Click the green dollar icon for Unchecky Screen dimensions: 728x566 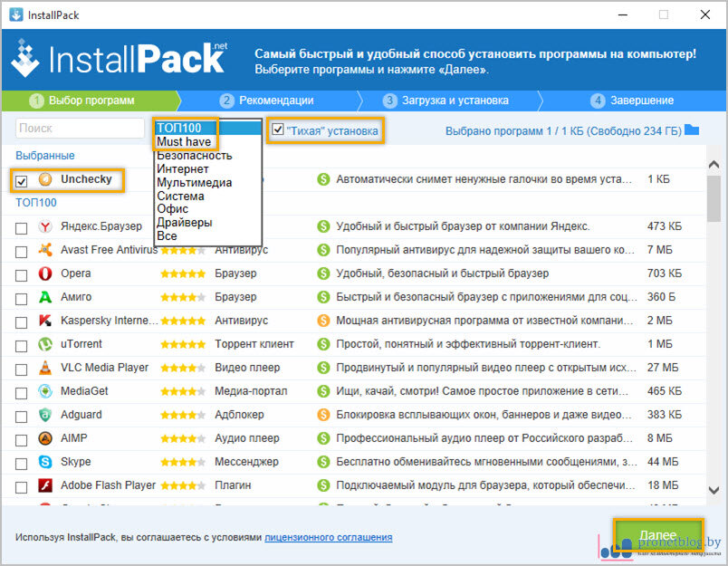(323, 179)
